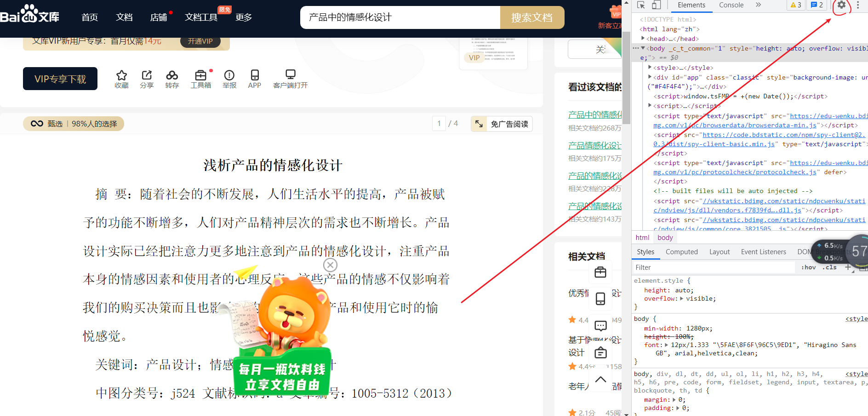
Task: Click the 免广告阅读 button
Action: [x=502, y=124]
